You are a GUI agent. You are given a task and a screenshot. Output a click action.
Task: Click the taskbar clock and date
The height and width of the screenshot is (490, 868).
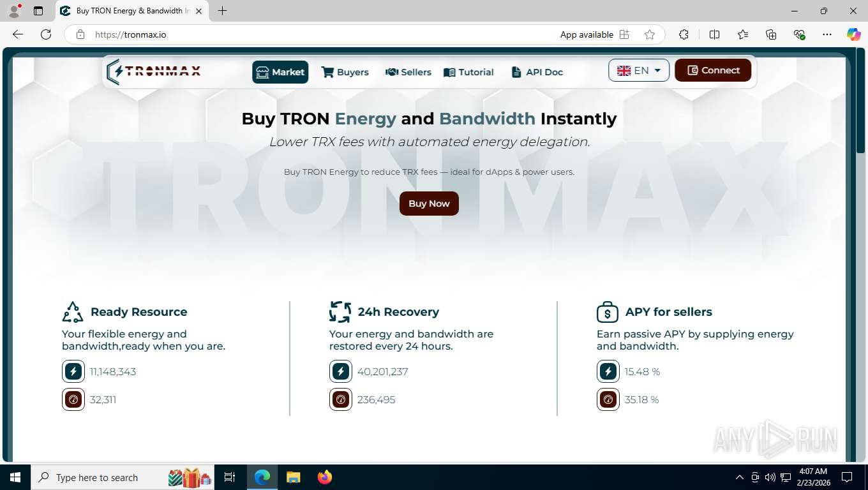[813, 477]
